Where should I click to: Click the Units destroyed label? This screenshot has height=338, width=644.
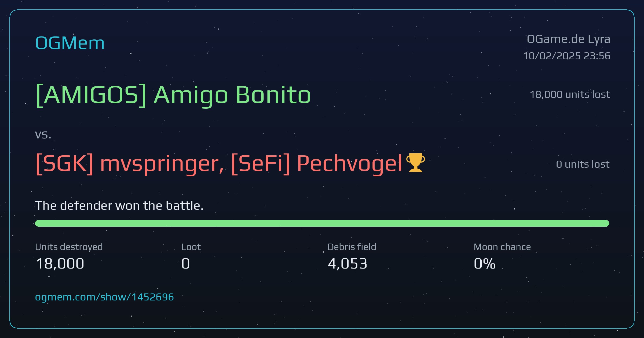69,247
